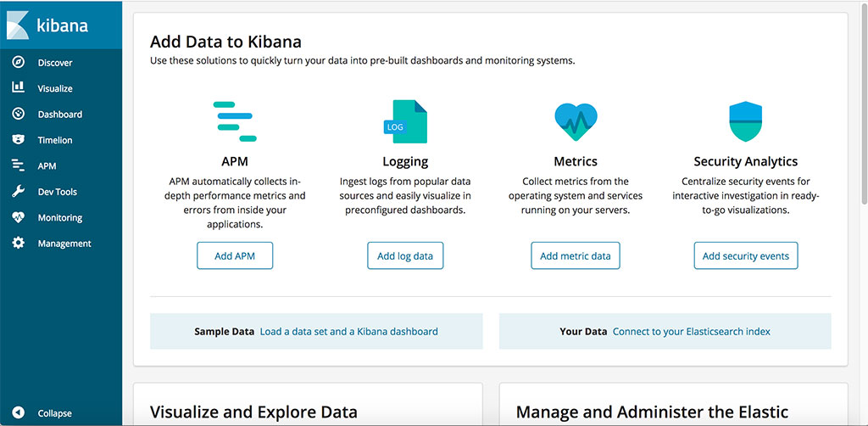Open Connect to your Elasticsearch index link

click(692, 331)
